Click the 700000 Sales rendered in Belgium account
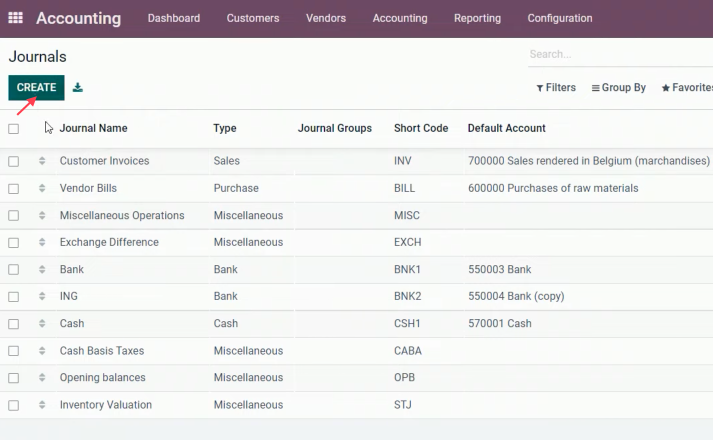Screen dimensions: 713x440 pyautogui.click(x=589, y=161)
